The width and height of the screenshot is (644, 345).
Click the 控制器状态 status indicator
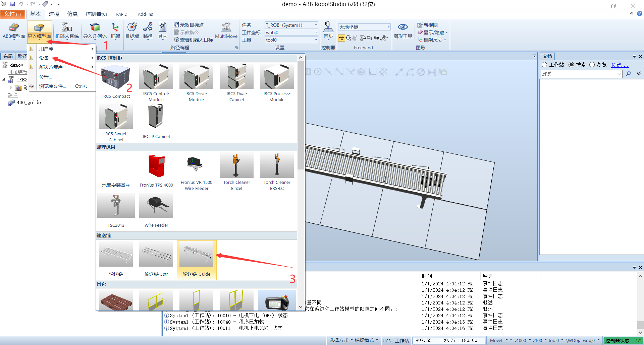[x=623, y=341]
